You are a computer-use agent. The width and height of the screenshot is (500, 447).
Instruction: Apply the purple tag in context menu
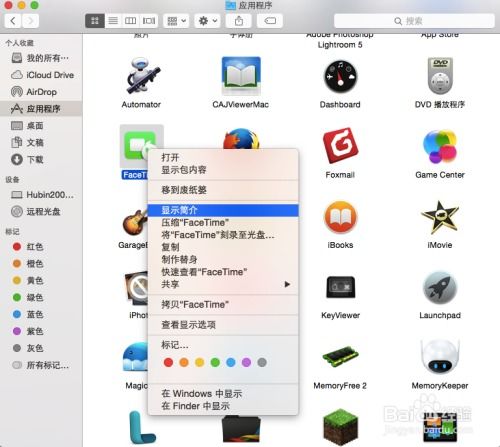coord(246,362)
